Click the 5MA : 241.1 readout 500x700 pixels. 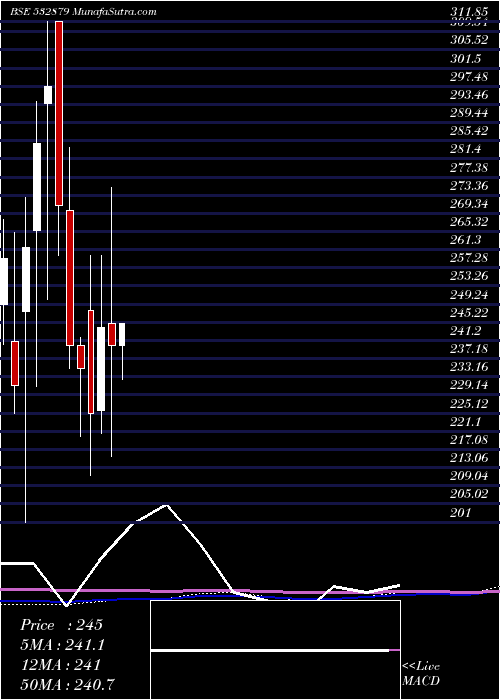pyautogui.click(x=62, y=645)
